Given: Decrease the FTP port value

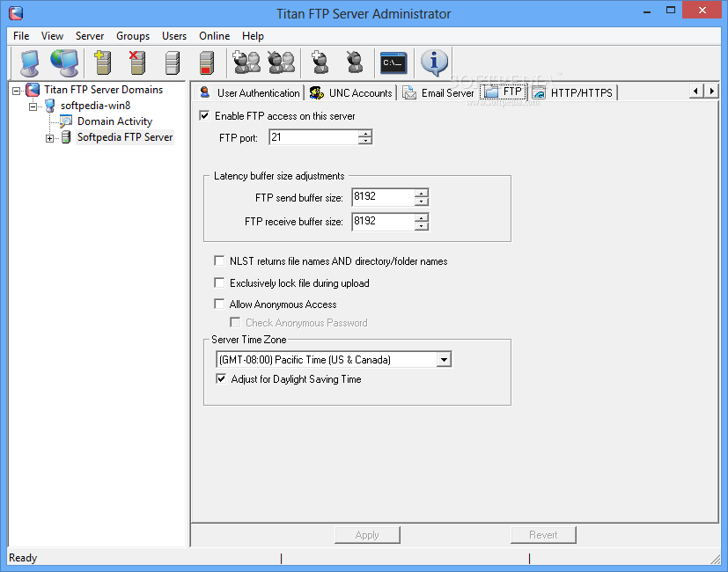Looking at the screenshot, I should coord(366,141).
